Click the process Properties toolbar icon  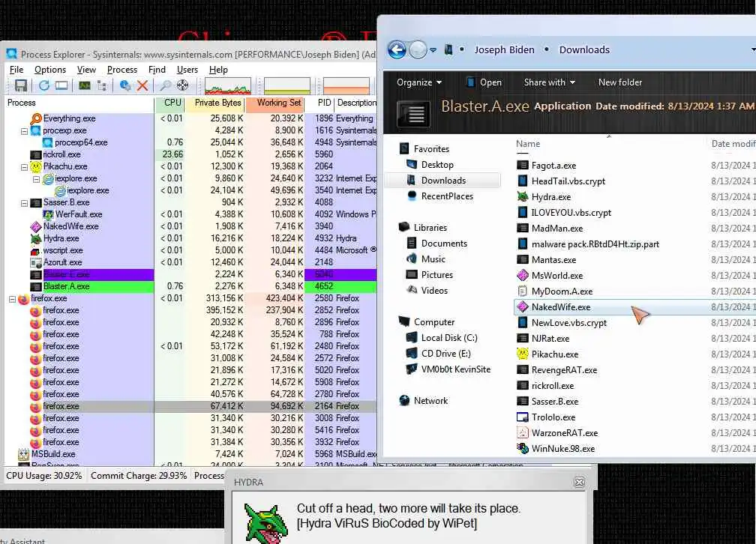125,85
